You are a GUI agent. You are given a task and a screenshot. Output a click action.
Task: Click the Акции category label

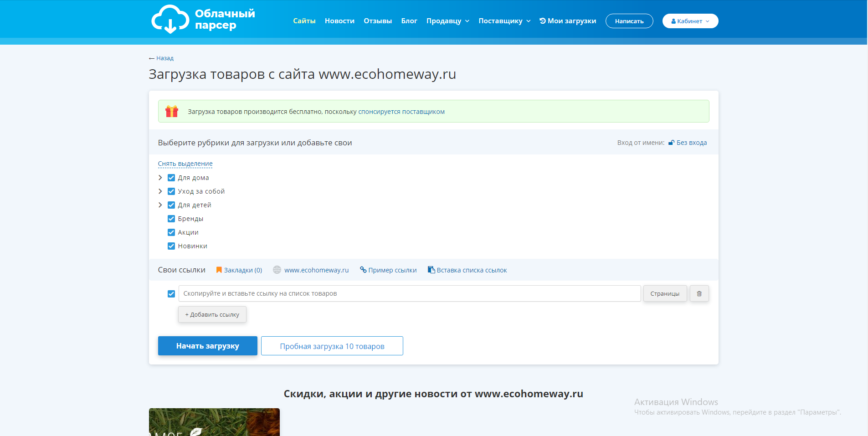tap(188, 232)
